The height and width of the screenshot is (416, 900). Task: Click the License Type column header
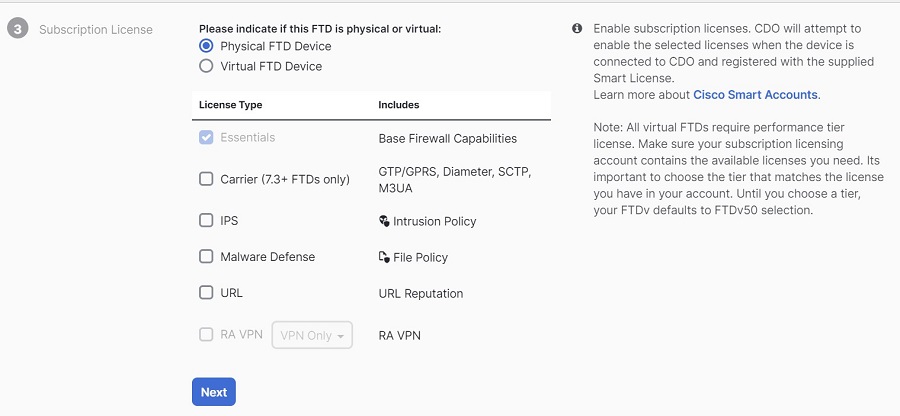click(230, 105)
